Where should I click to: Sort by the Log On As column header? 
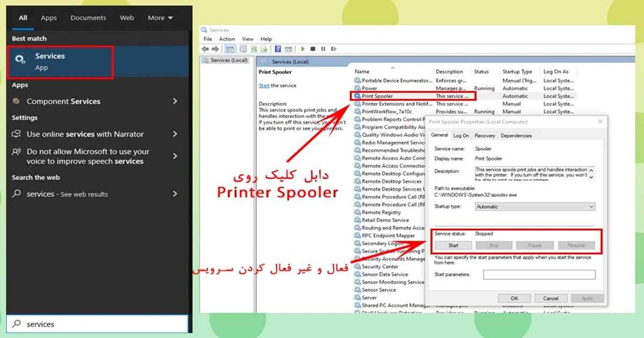[556, 71]
